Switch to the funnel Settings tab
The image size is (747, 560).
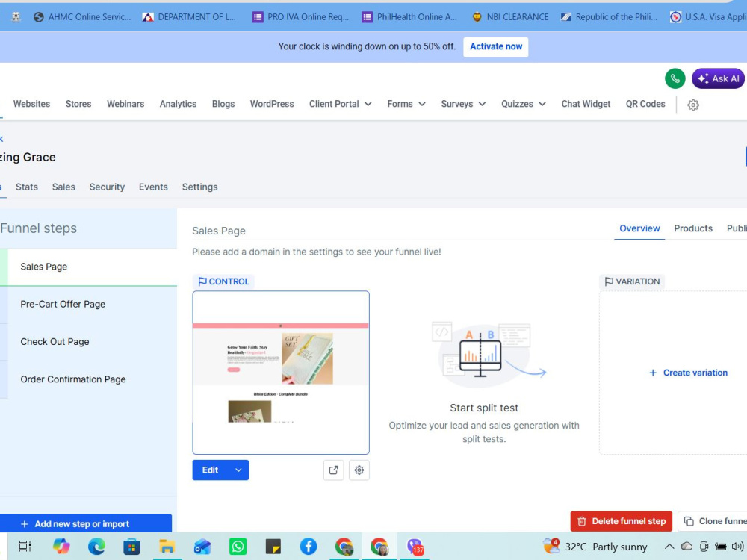click(199, 187)
